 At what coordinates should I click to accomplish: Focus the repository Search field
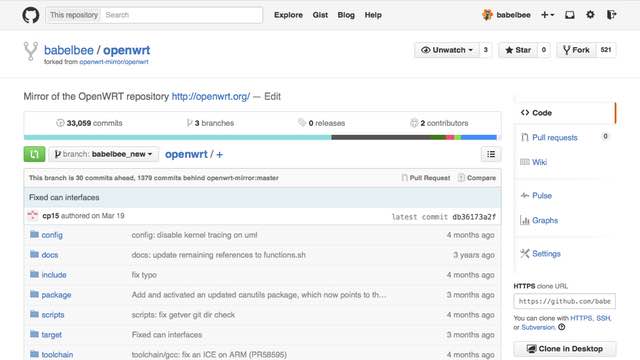[x=182, y=15]
